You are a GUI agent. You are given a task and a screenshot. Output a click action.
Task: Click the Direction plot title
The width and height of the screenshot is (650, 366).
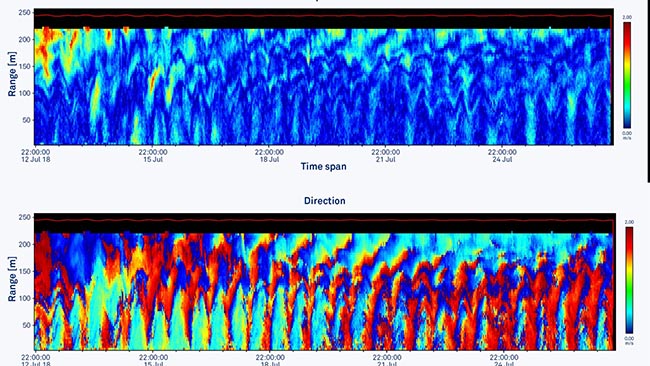click(325, 201)
